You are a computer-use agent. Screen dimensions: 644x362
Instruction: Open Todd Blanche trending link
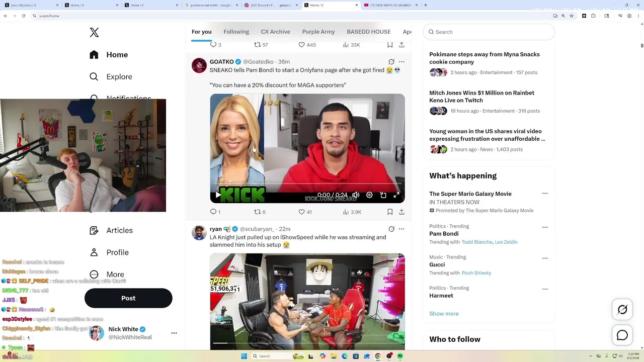(477, 242)
